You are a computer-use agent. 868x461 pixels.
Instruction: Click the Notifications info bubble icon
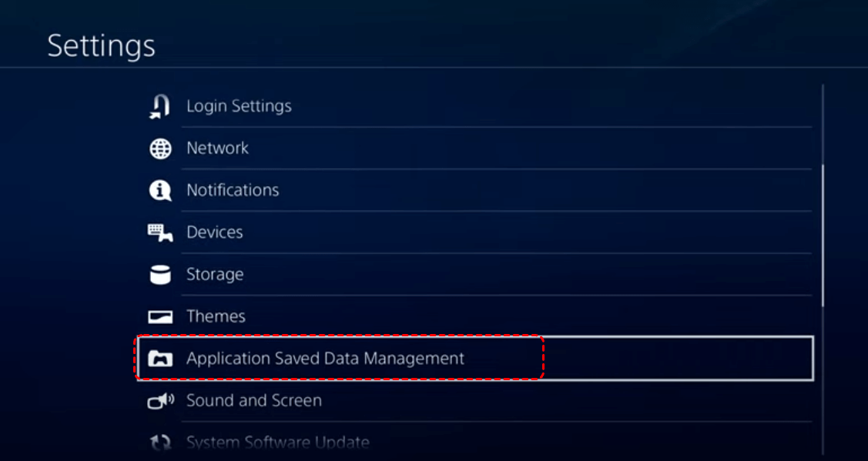(x=160, y=190)
